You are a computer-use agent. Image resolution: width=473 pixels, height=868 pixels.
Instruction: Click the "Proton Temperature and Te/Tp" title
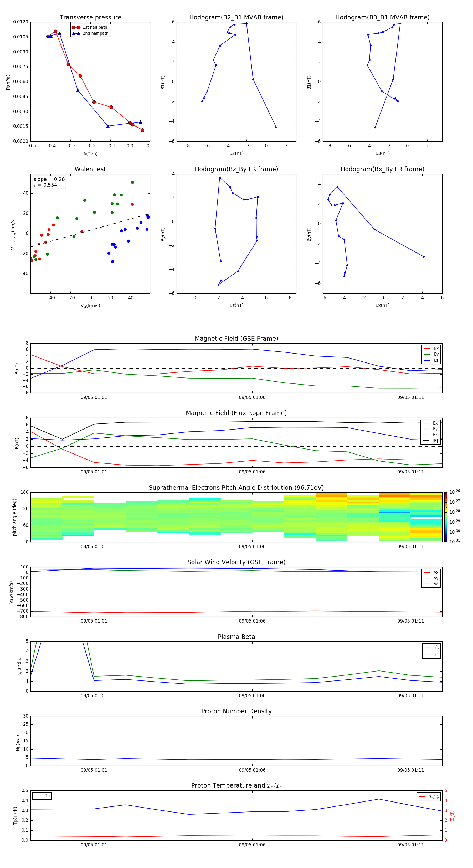coord(236,785)
